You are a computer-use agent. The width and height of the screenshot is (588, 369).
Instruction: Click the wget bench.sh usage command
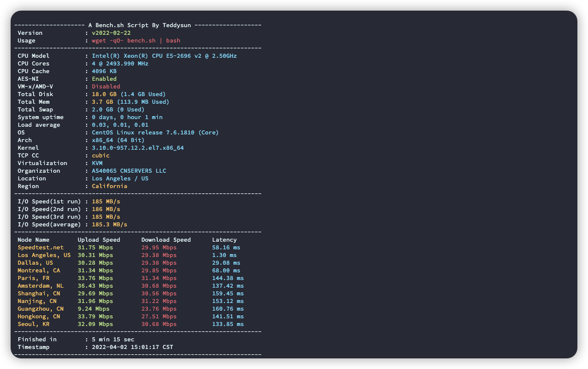tap(136, 41)
